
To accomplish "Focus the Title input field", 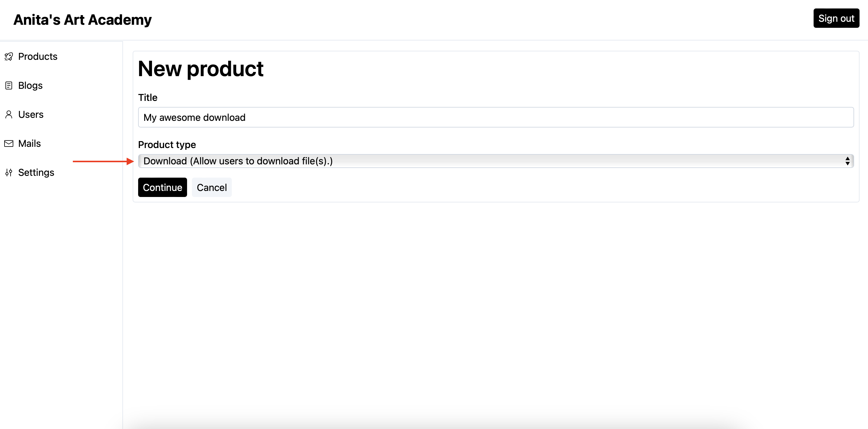I will (x=496, y=117).
